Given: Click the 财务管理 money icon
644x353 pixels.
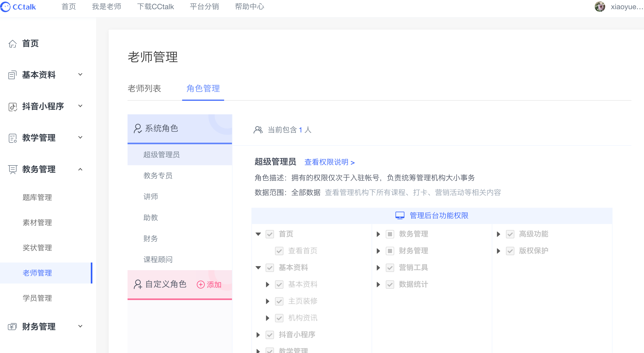Looking at the screenshot, I should [x=12, y=327].
